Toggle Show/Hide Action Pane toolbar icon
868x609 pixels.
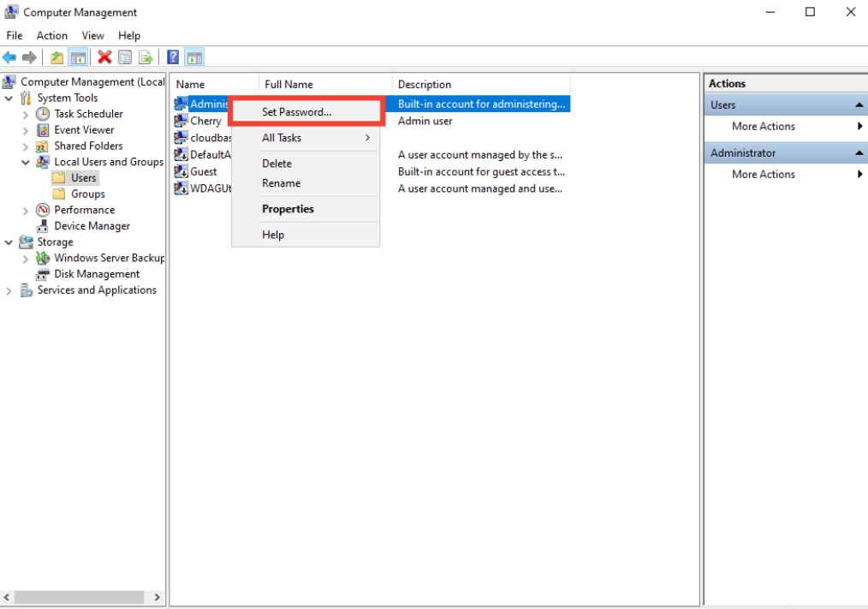click(x=194, y=57)
